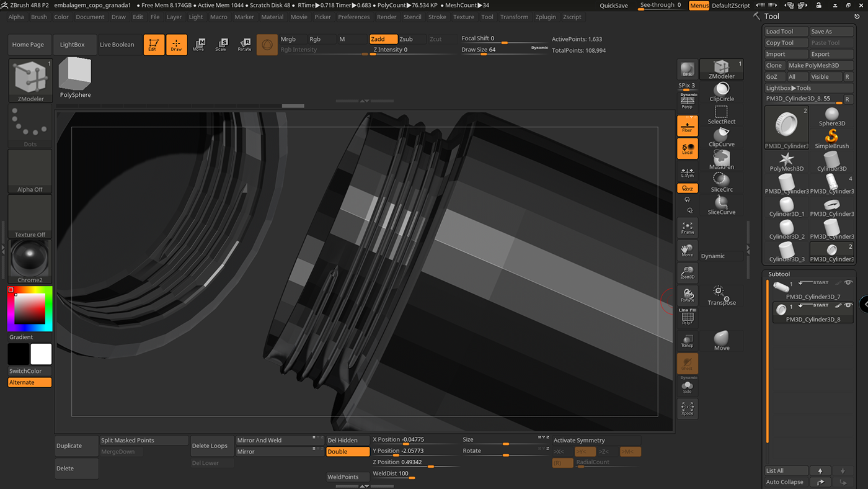Select the Sphere3D tool thumbnail
Screen dimensions: 868x489
831,117
